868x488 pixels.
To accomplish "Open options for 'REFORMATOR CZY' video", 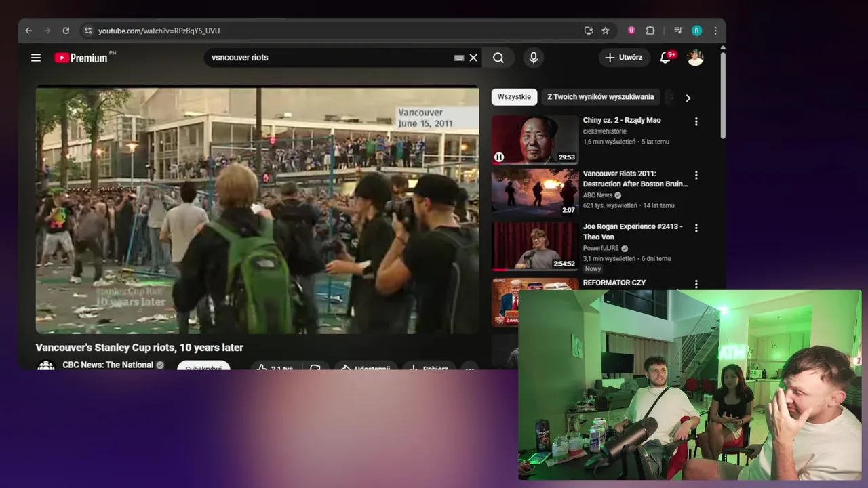I will [x=696, y=284].
